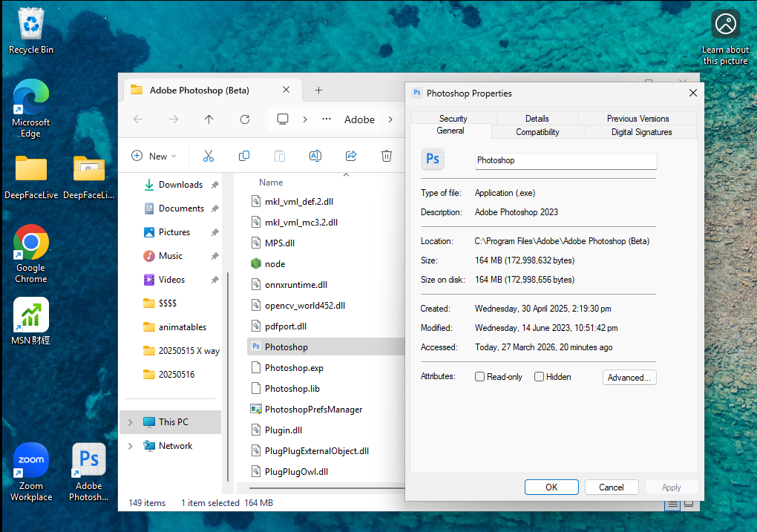Click the Cut scissors icon in toolbar
The height and width of the screenshot is (532, 757).
point(209,156)
